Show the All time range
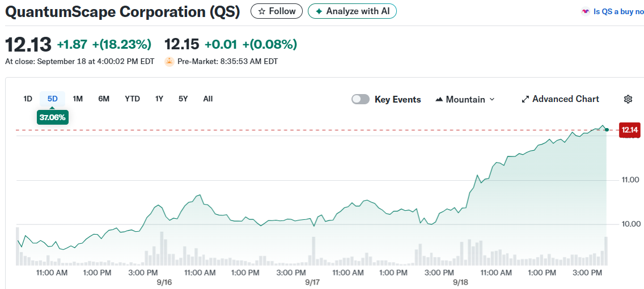This screenshot has width=644, height=289. pos(208,99)
